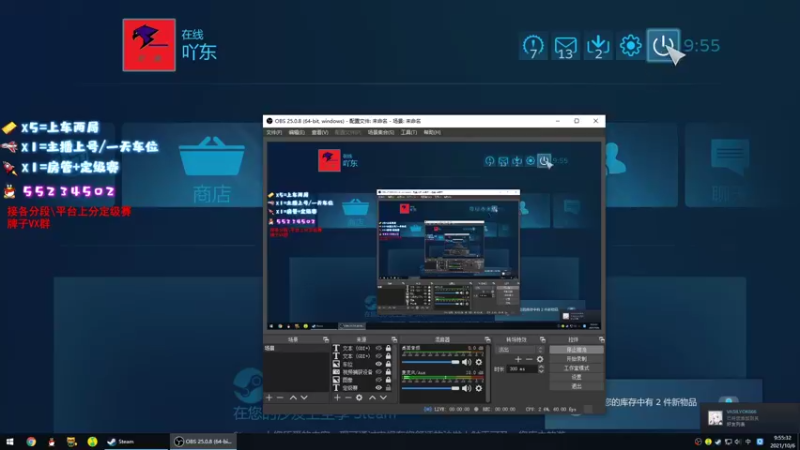
Task: Move source up arrow in Sources panel
Action: pos(372,397)
